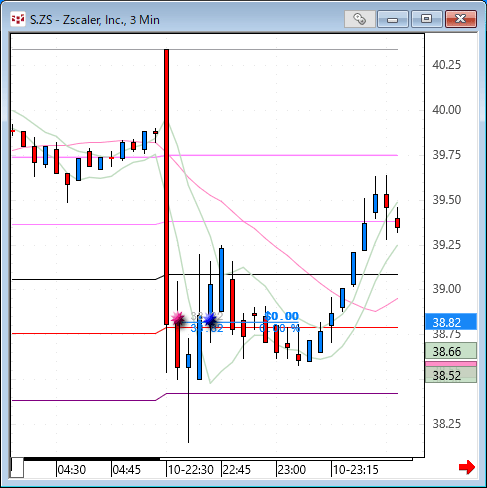This screenshot has width=487, height=488.
Task: Click the red scroll-forward arrow
Action: pos(467,467)
